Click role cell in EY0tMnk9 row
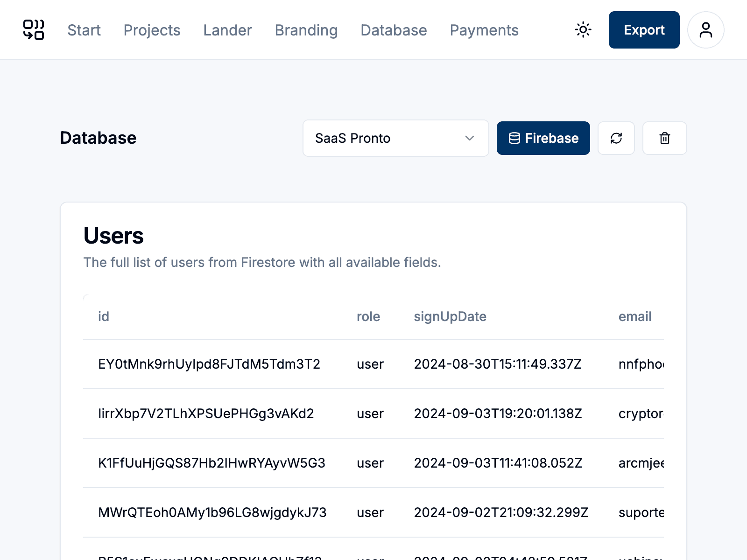747x560 pixels. tap(370, 364)
